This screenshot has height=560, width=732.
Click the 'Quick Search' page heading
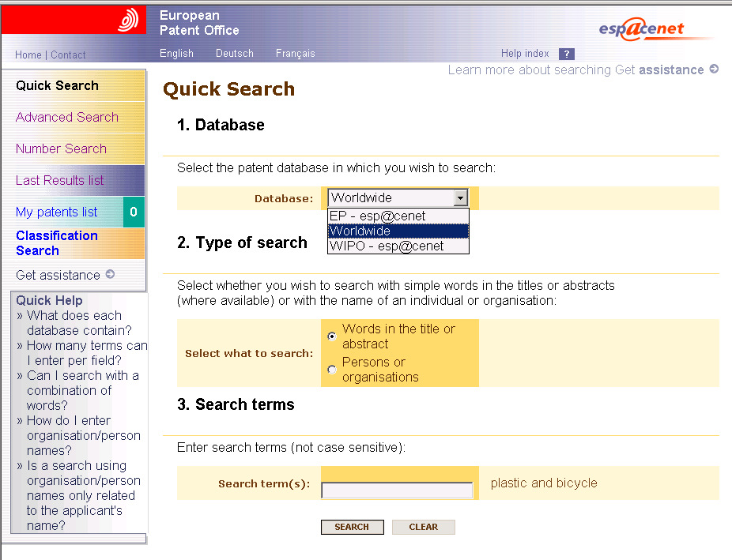pyautogui.click(x=228, y=89)
